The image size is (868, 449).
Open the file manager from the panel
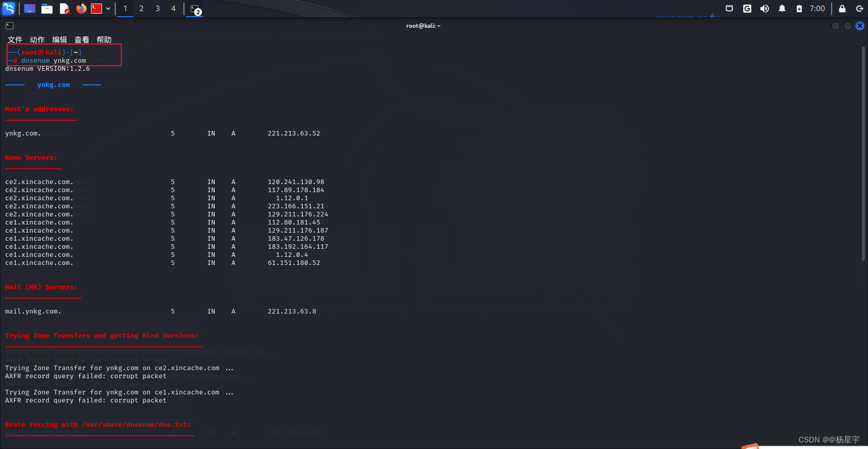coord(47,9)
